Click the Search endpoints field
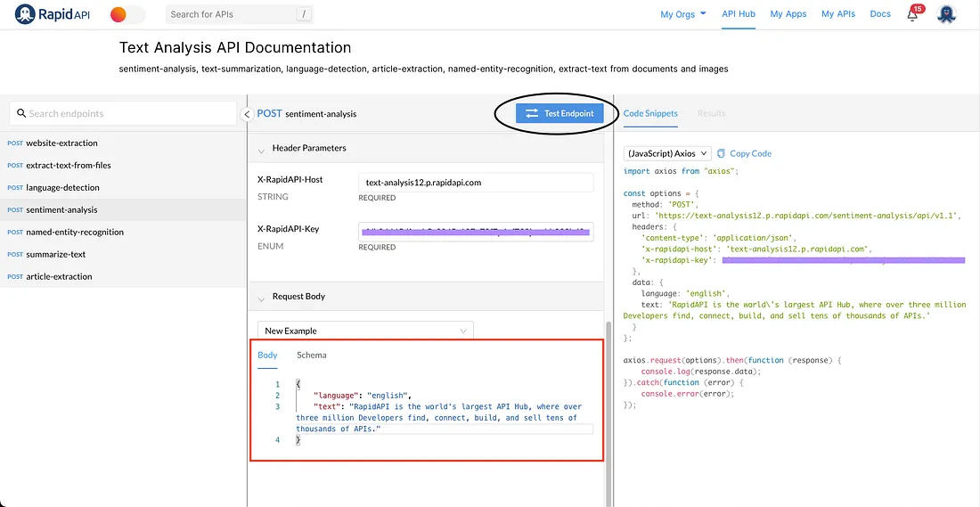The width and height of the screenshot is (980, 507). coord(123,113)
